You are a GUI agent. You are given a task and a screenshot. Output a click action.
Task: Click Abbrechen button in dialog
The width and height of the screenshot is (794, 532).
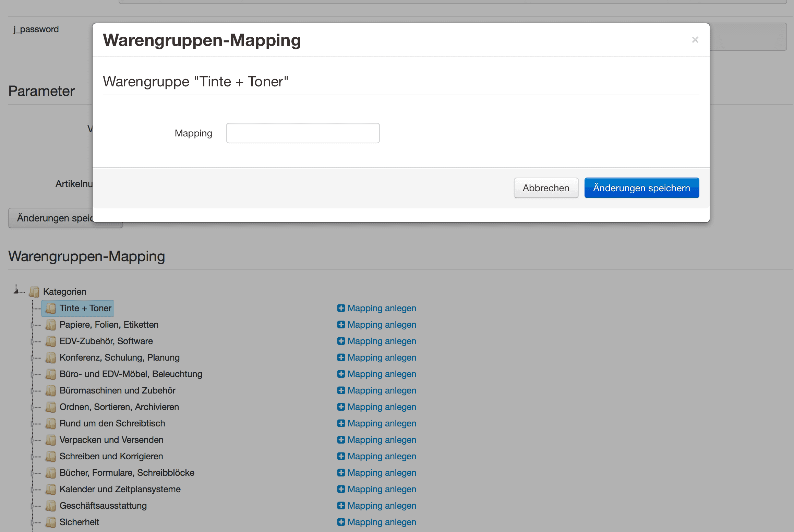coord(546,188)
